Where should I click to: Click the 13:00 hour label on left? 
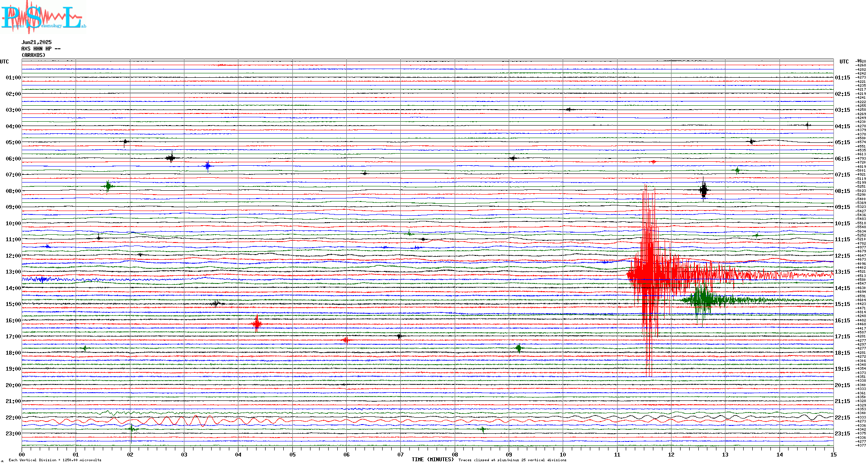pos(13,272)
